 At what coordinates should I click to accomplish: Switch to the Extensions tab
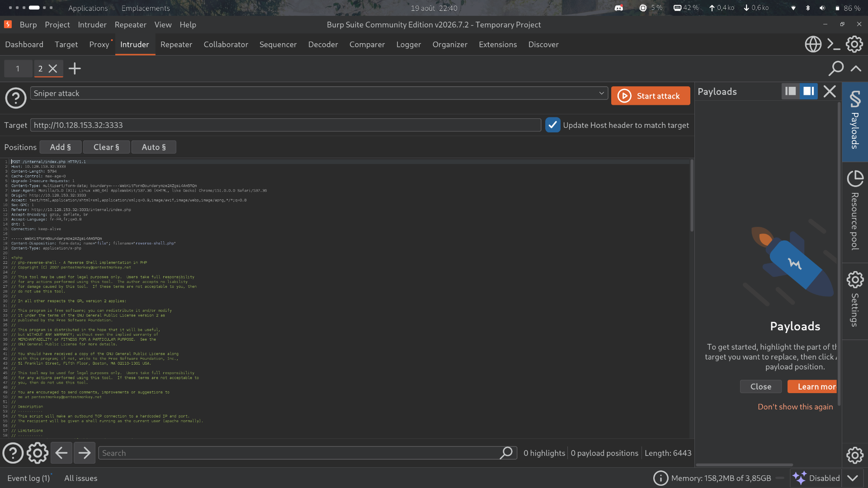[498, 44]
